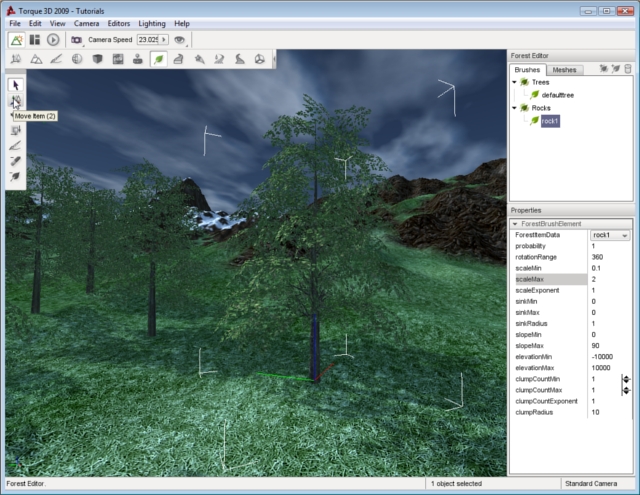Open the Lighting menu
The height and width of the screenshot is (495, 640).
(152, 22)
